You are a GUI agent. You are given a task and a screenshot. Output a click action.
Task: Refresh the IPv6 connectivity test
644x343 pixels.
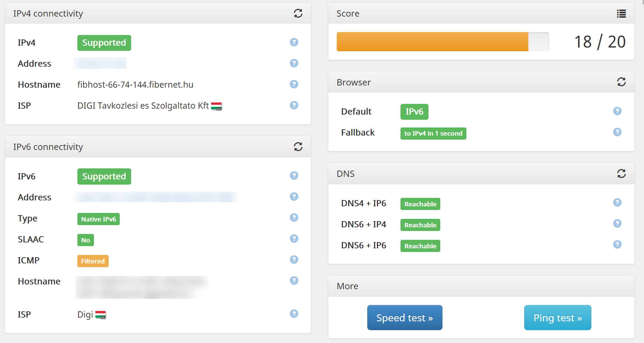(x=298, y=147)
